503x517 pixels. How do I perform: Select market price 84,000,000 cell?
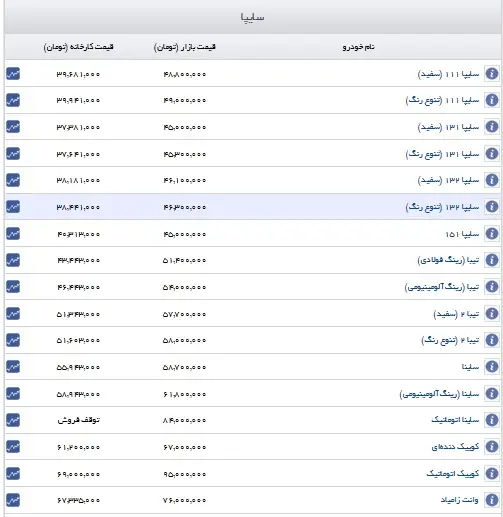[x=185, y=421]
